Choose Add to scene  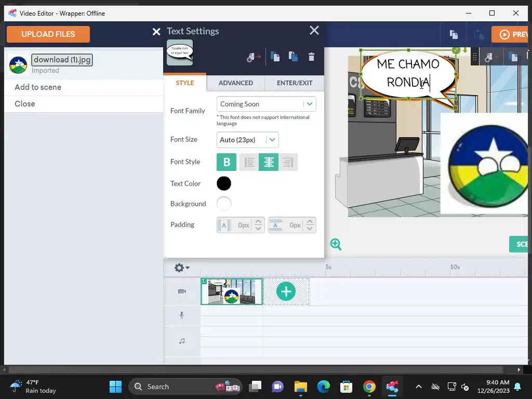pos(84,87)
